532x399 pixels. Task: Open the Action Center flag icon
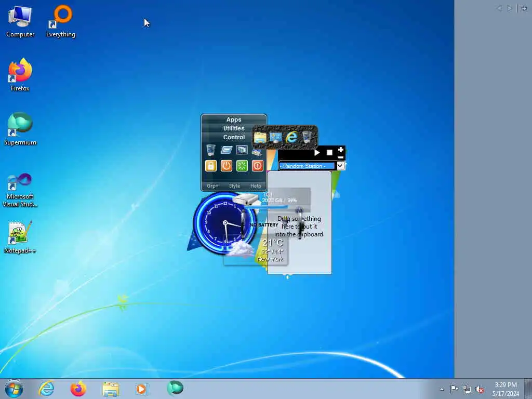click(x=454, y=389)
